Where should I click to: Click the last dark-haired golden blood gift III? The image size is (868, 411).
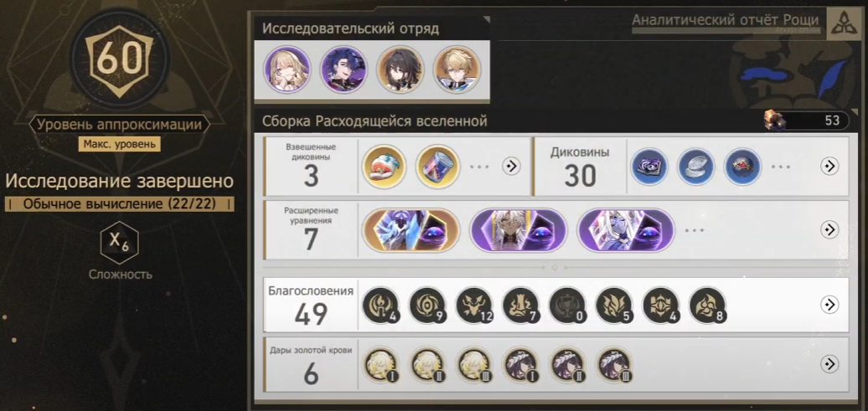pyautogui.click(x=614, y=365)
